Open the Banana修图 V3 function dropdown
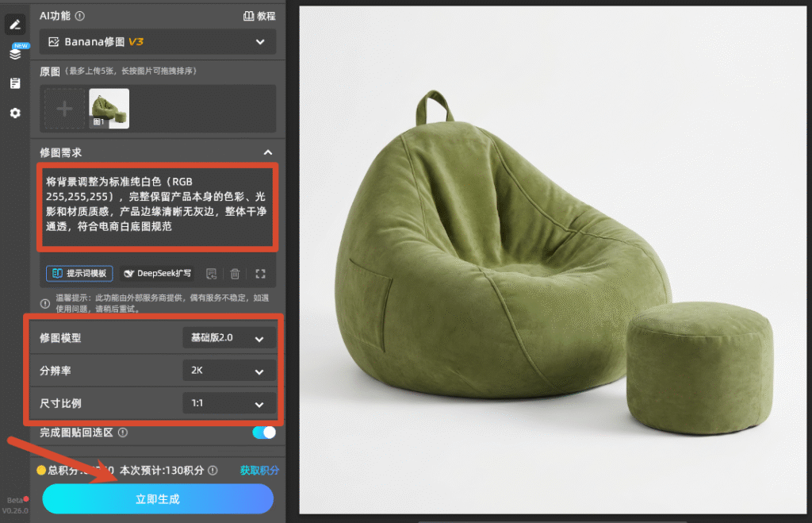 point(158,42)
